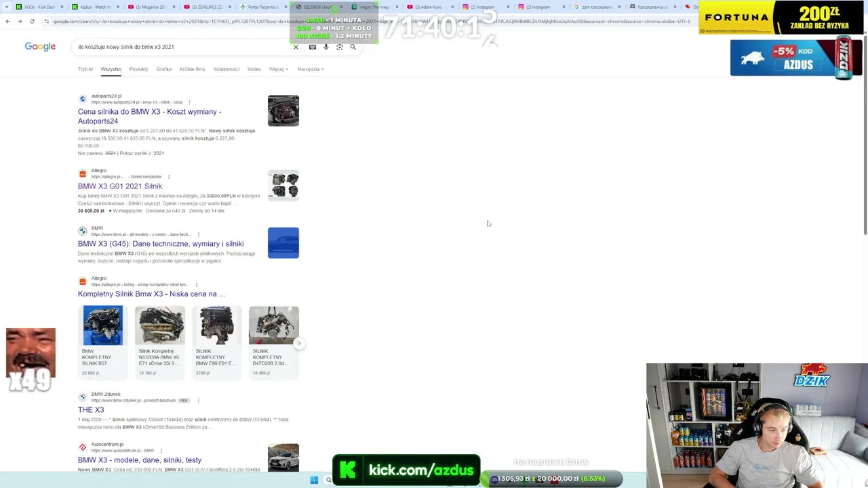Click the Autocentrum.pl site favicon
868x488 pixels.
click(x=83, y=447)
